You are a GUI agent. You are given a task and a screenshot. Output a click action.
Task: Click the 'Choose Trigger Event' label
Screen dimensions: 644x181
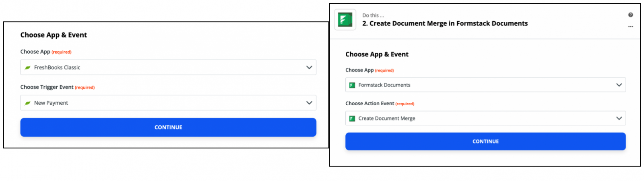click(x=47, y=87)
